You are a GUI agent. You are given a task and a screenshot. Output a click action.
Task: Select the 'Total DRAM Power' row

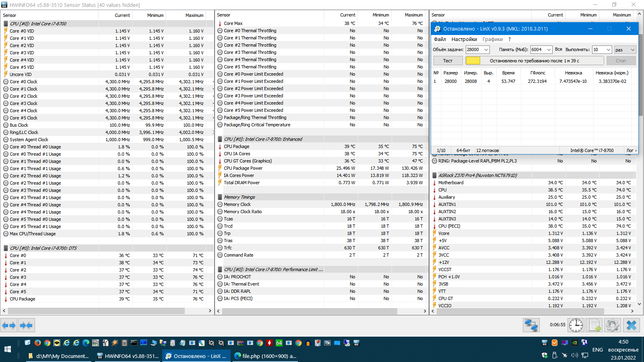coord(322,183)
